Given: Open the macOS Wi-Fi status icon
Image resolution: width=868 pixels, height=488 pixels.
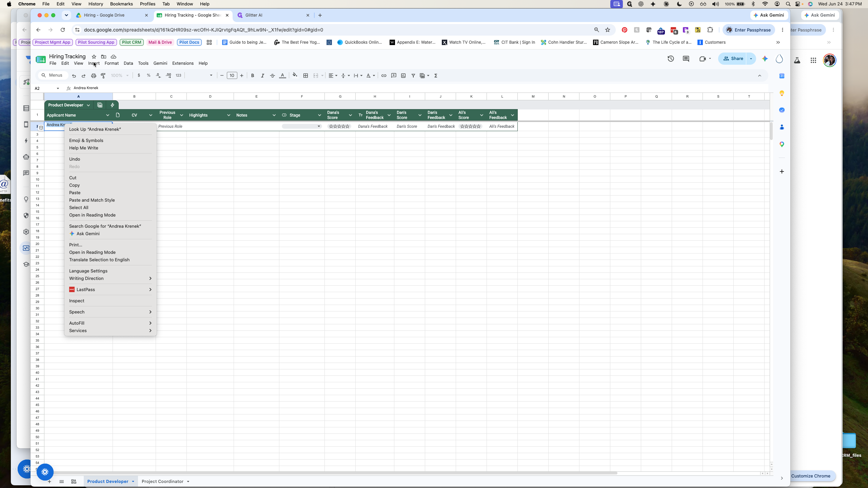Looking at the screenshot, I should coord(765,4).
